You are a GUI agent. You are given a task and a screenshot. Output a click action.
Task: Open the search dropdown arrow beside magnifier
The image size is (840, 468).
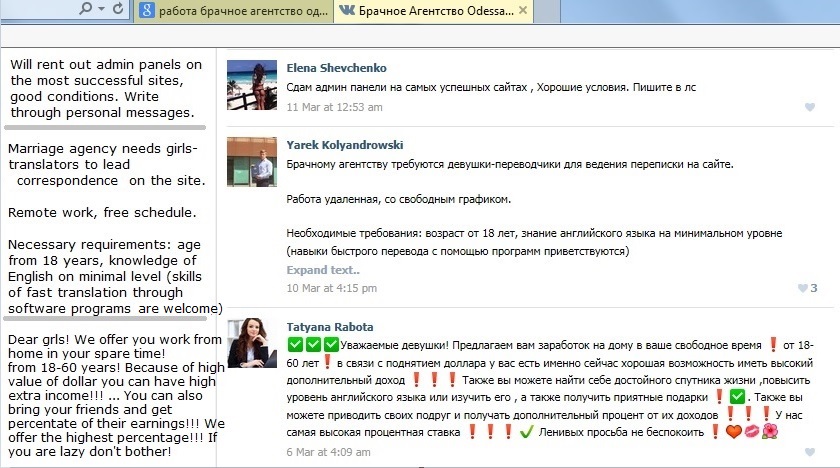(x=101, y=9)
